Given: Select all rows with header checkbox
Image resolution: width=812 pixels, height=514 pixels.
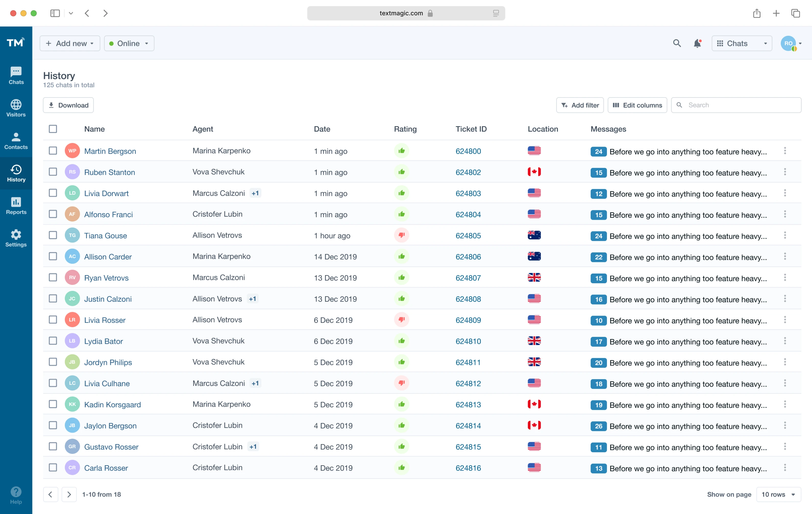Looking at the screenshot, I should pyautogui.click(x=53, y=129).
